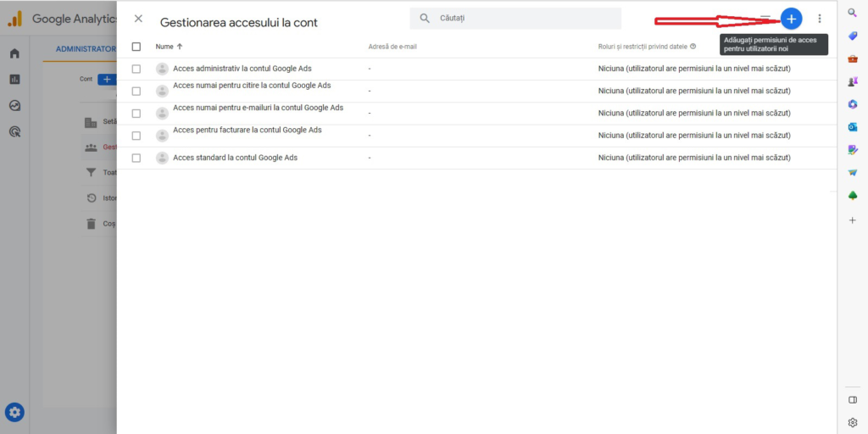Screen dimensions: 868x434
Task: Open 'Acces pentru facturare la contul Google Ads'
Action: pyautogui.click(x=248, y=130)
